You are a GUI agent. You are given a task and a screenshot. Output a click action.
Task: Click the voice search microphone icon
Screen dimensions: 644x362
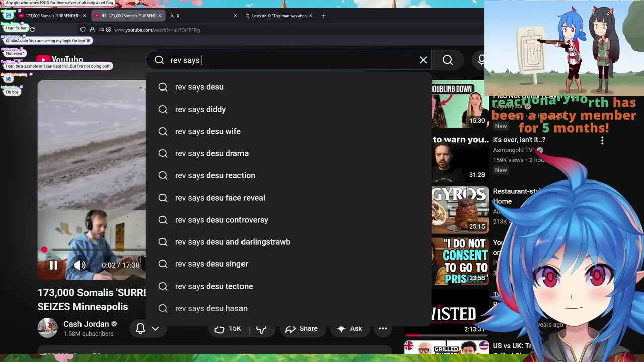coord(480,60)
